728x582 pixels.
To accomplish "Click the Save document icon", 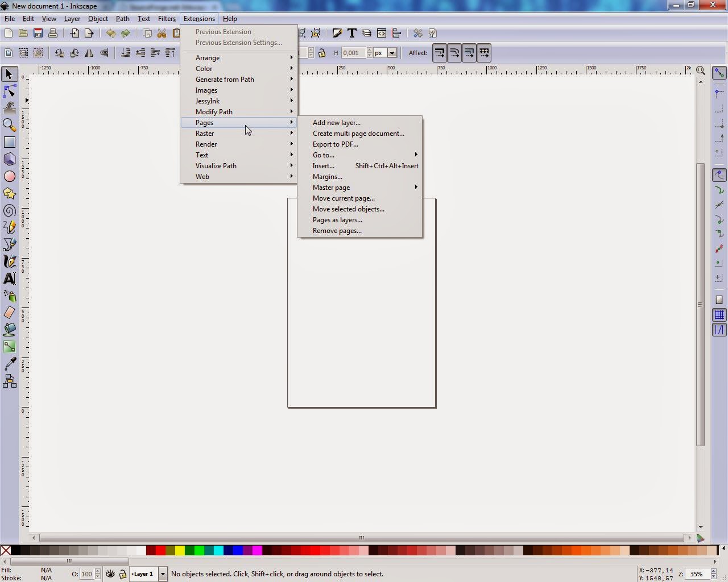I will 38,34.
